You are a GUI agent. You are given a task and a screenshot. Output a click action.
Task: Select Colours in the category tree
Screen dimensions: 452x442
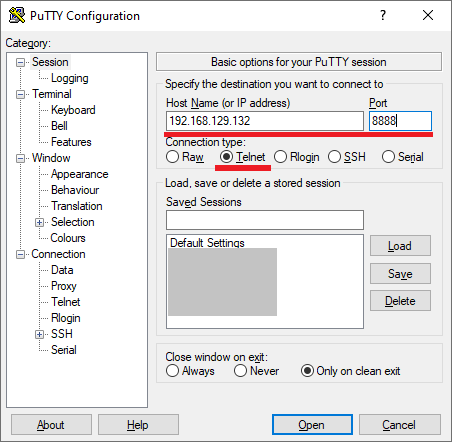[68, 238]
